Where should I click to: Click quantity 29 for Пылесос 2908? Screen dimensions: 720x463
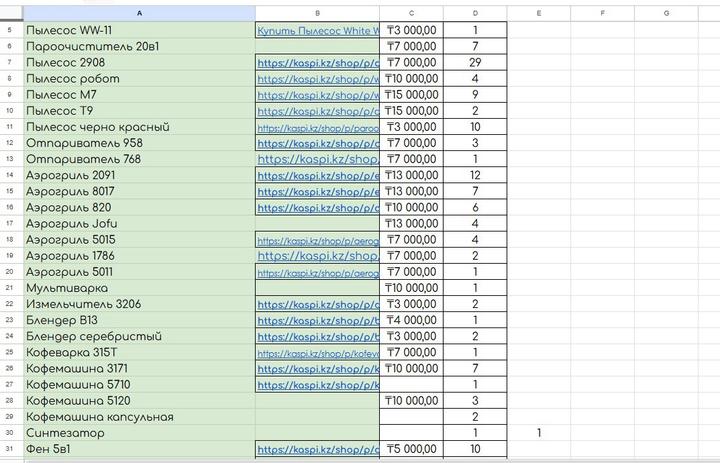475,62
